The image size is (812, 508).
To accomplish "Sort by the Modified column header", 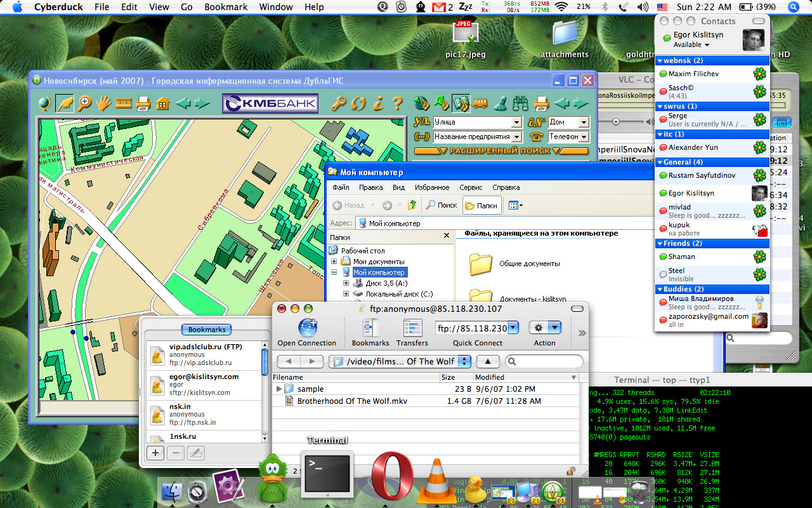I will click(x=525, y=377).
